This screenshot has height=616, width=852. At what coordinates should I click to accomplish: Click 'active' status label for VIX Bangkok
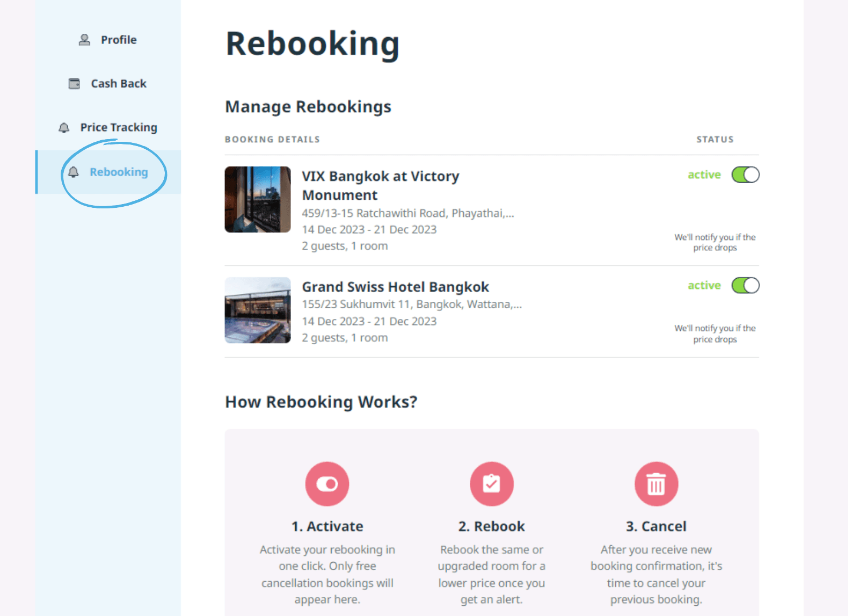click(x=704, y=175)
